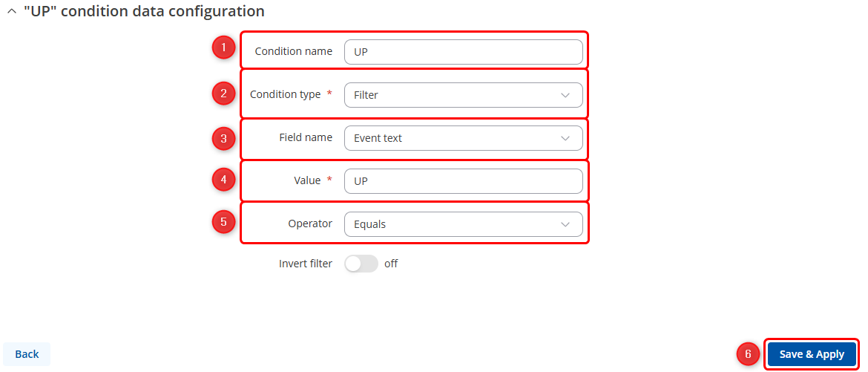Click into the Value text field

point(463,181)
